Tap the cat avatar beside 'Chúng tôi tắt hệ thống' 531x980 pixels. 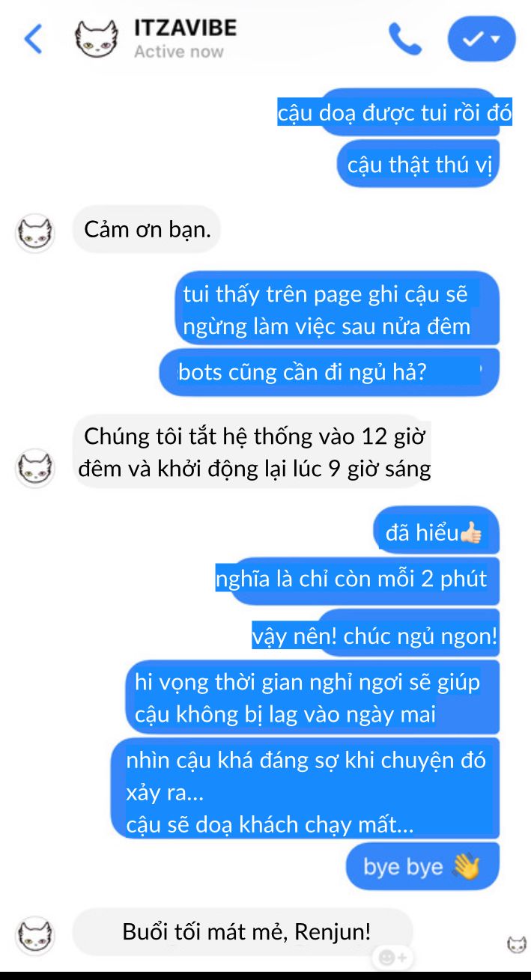click(x=35, y=469)
